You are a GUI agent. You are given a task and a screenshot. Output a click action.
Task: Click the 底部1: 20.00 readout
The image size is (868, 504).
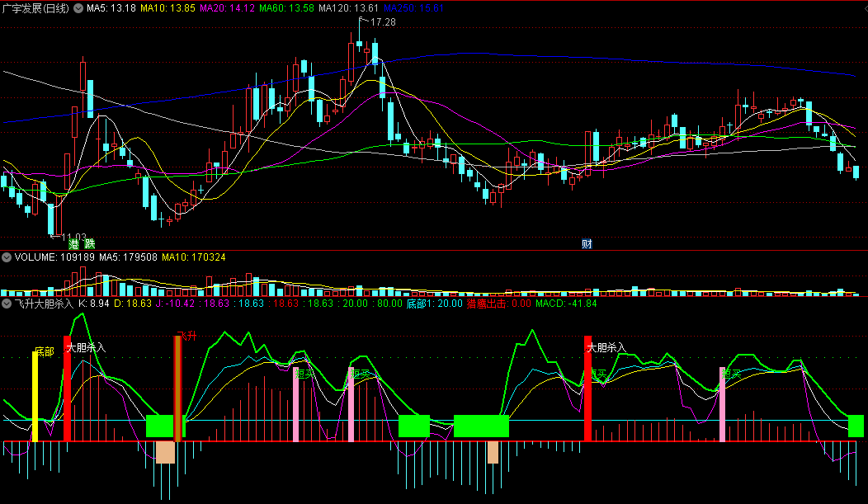pyautogui.click(x=435, y=304)
